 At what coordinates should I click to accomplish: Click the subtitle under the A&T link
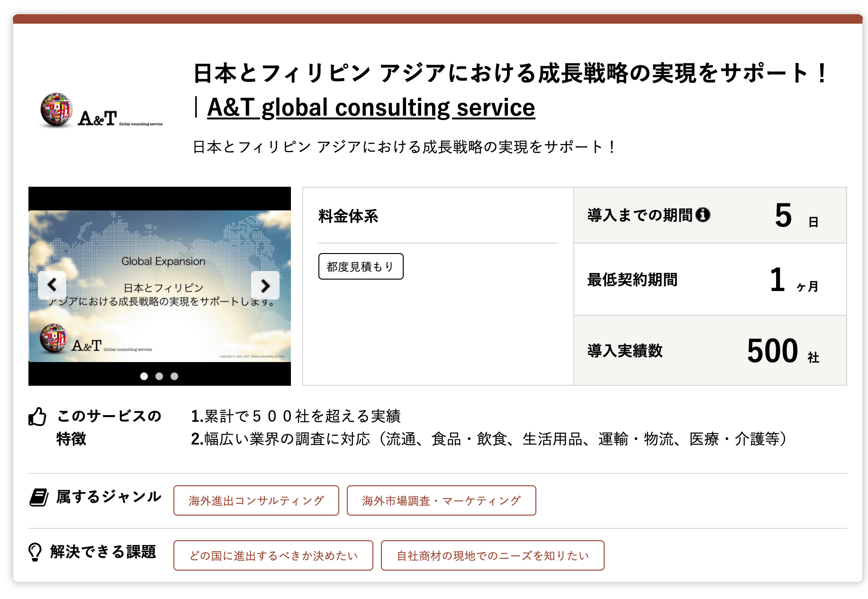(404, 147)
